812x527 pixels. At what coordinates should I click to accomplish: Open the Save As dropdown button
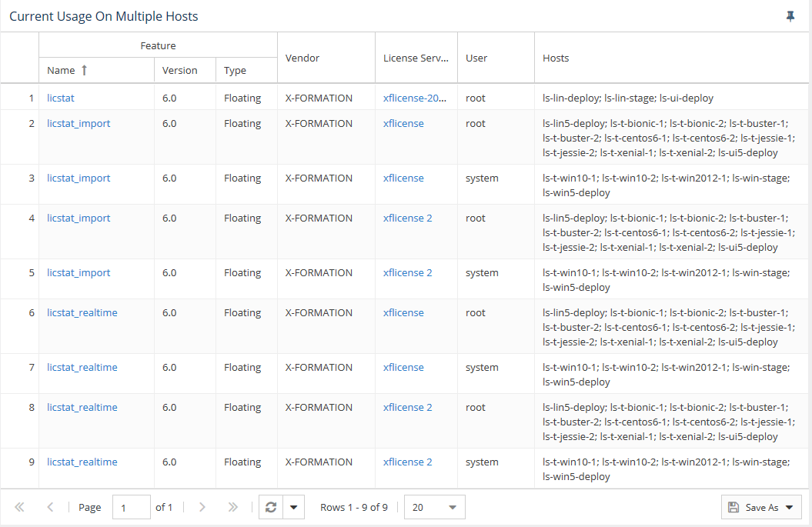pos(761,507)
